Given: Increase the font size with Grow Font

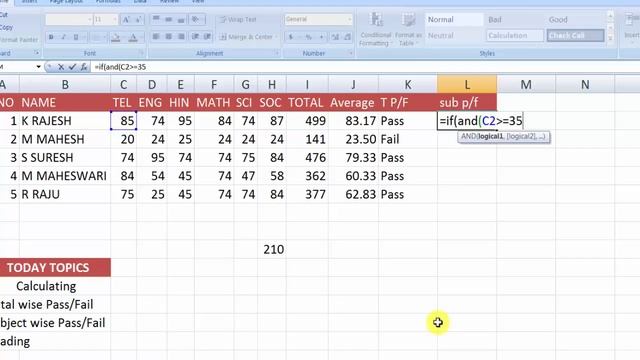Looking at the screenshot, I should (126, 20).
